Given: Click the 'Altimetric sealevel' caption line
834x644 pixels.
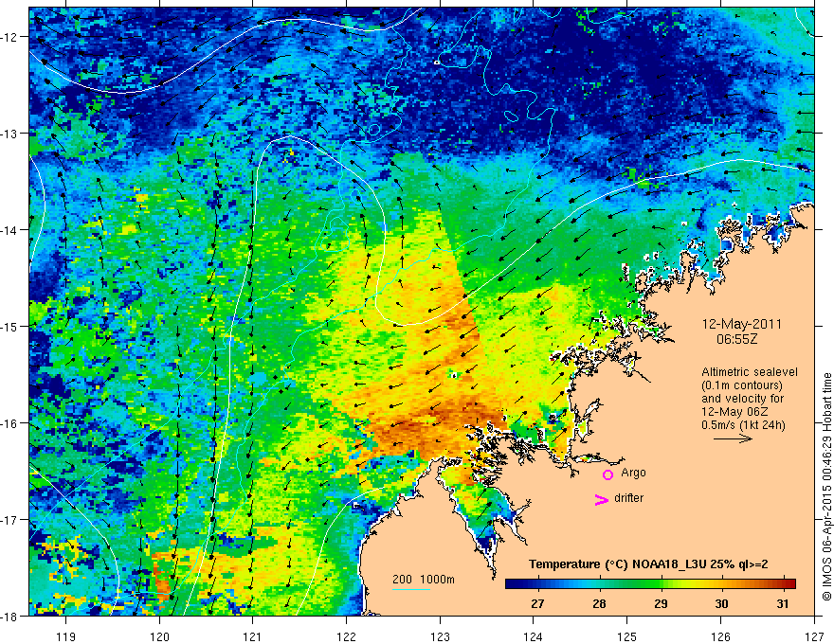Looking at the screenshot, I should [750, 372].
